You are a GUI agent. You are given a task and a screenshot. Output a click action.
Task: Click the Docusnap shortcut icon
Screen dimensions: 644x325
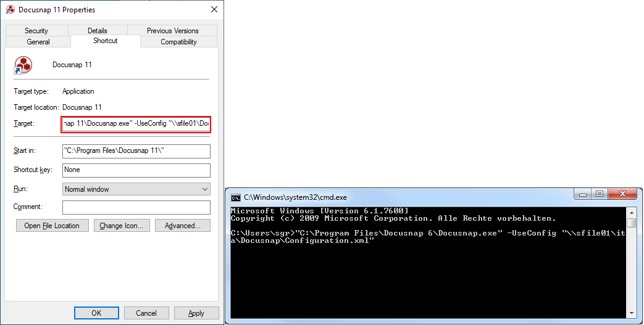23,65
